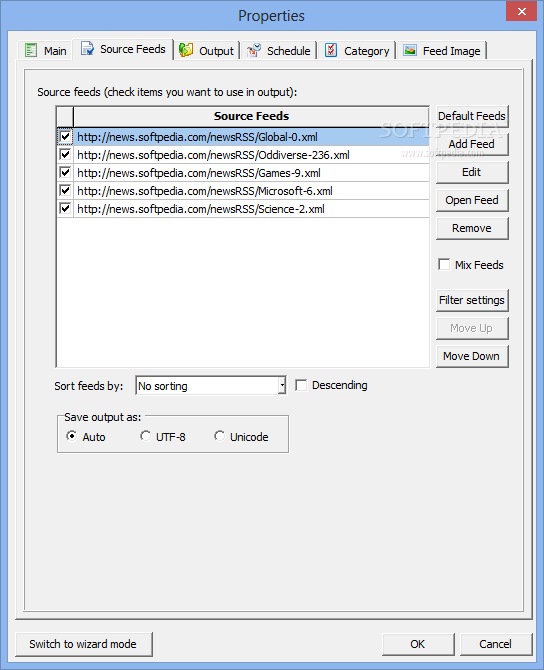Select the Oddiverse-236.xml feed URL
This screenshot has height=670, width=544.
(251, 155)
